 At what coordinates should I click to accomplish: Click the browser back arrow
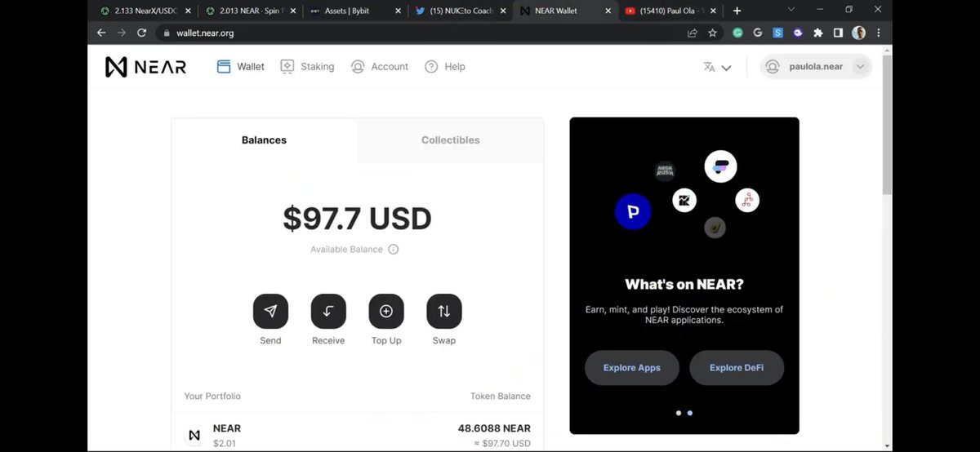tap(101, 33)
